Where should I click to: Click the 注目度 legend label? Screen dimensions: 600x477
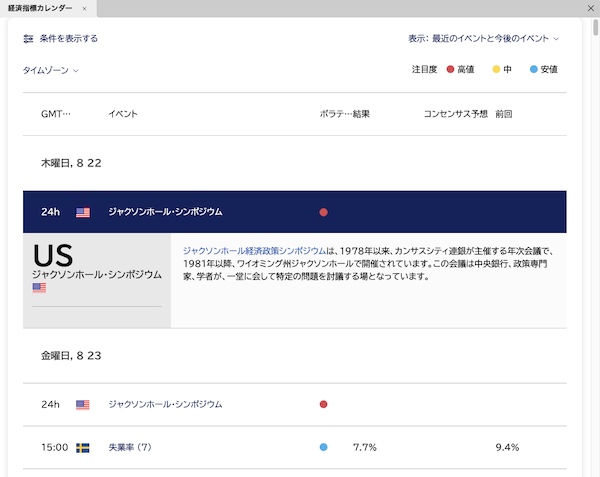pos(424,69)
